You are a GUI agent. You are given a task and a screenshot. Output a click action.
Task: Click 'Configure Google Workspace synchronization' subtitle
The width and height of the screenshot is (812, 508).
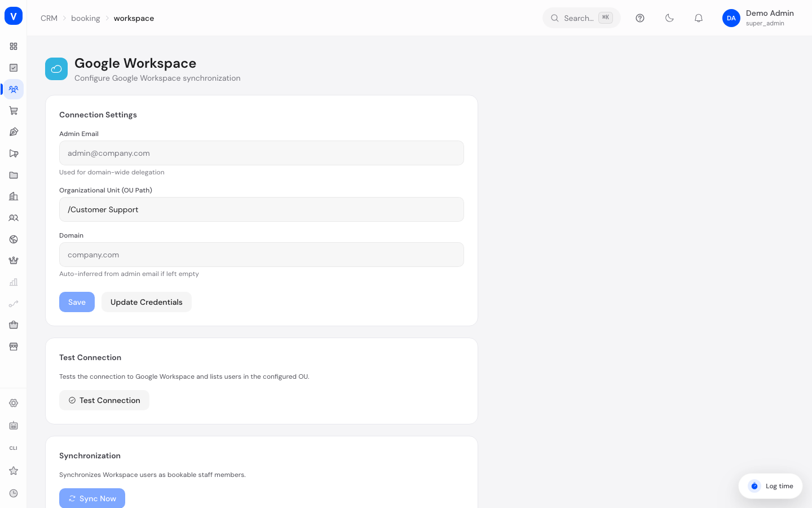pos(157,78)
